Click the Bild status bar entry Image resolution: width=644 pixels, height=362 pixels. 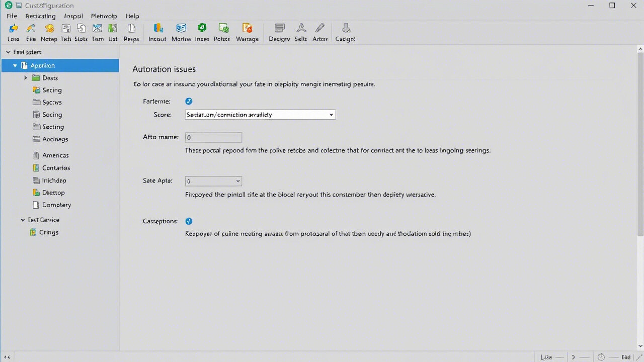(x=626, y=357)
